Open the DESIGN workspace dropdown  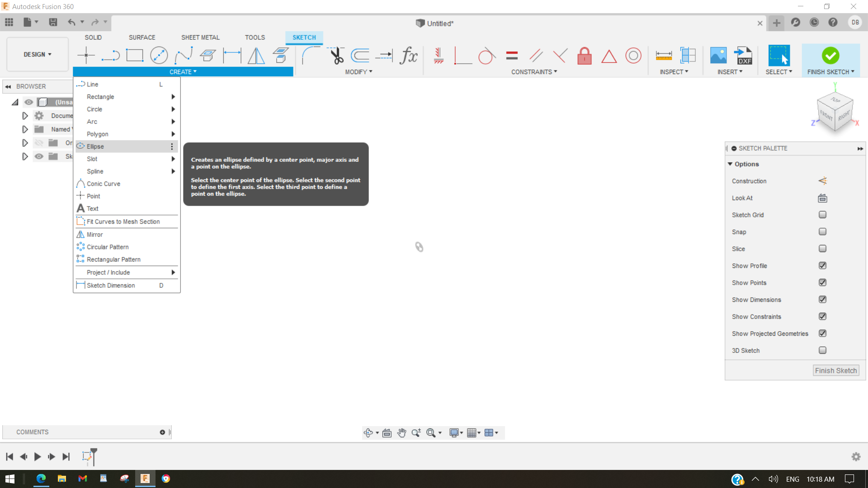pos(38,54)
